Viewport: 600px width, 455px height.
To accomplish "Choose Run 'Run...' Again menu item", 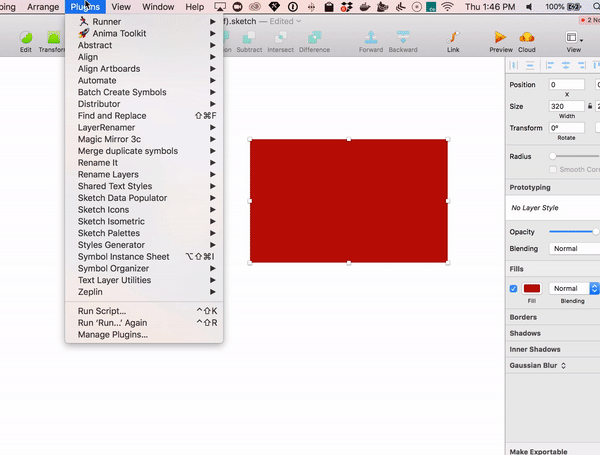I will coord(144,323).
